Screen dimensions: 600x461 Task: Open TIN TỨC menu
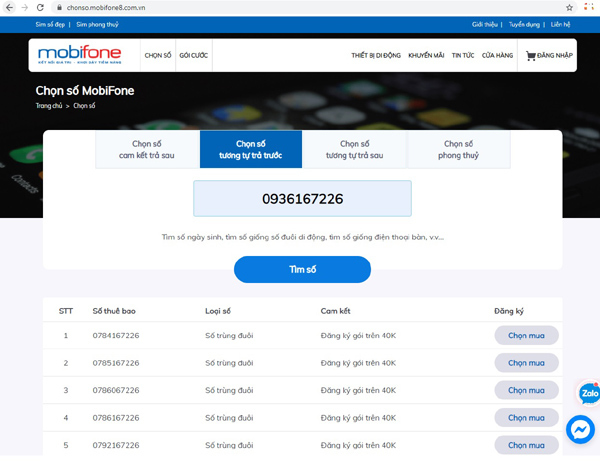coord(463,55)
